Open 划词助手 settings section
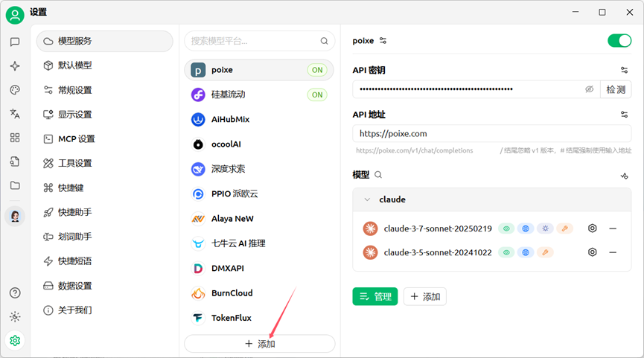This screenshot has width=644, height=358. pyautogui.click(x=105, y=237)
